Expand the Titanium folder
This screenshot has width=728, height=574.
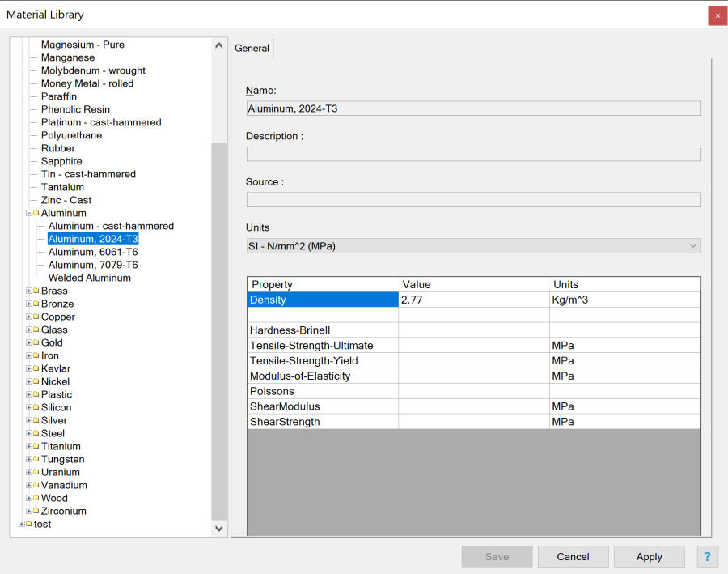29,446
